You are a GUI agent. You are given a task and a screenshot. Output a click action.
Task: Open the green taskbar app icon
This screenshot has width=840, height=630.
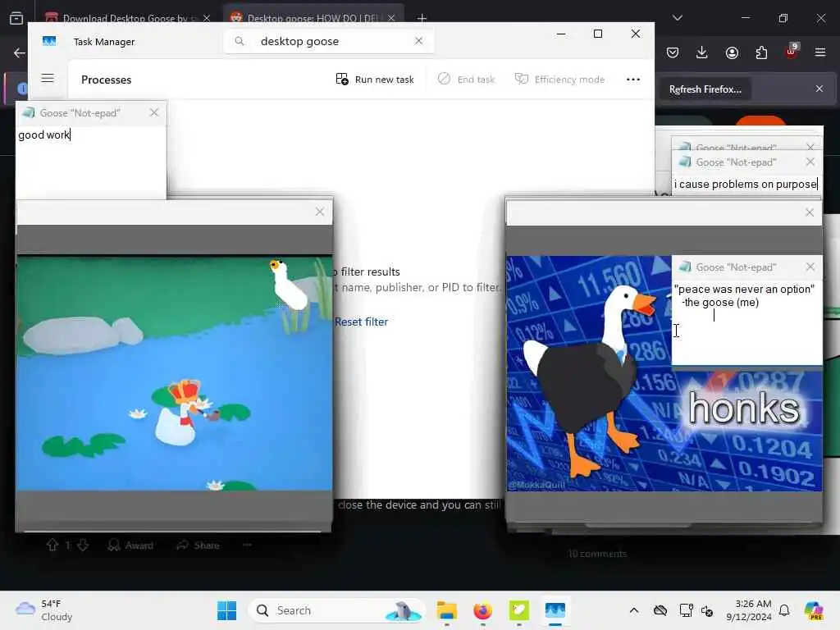[x=519, y=610]
